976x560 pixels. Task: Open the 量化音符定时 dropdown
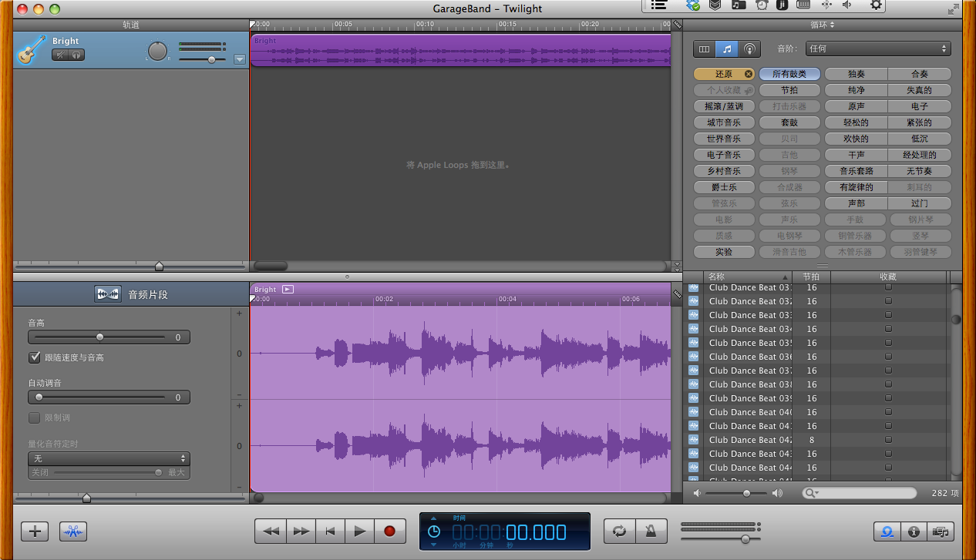(109, 458)
